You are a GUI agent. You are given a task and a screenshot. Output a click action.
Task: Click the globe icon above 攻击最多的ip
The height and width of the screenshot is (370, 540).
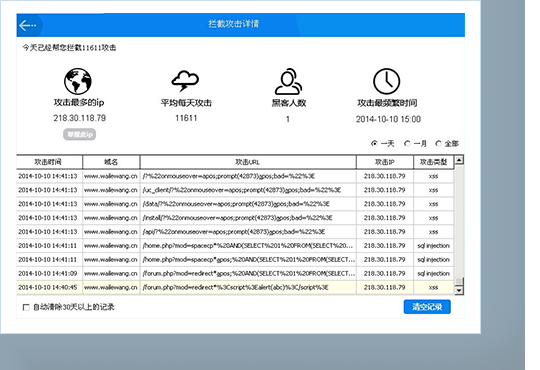click(x=78, y=81)
